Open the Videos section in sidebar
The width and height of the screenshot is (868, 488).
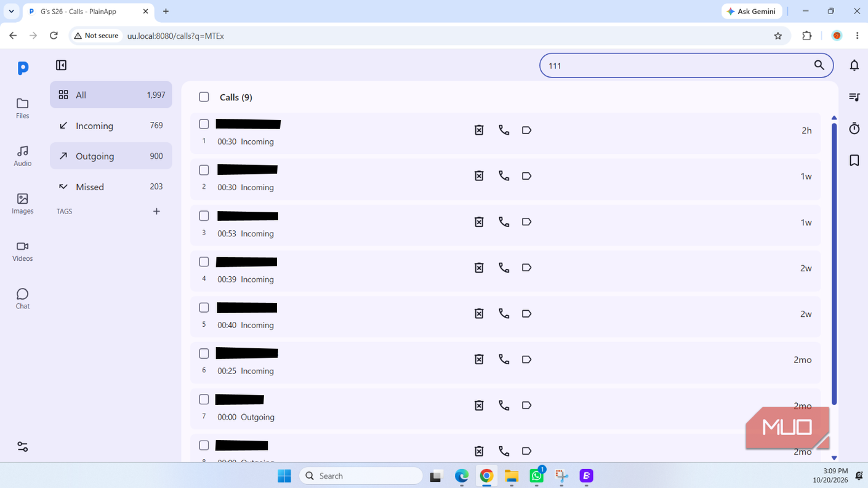tap(22, 251)
